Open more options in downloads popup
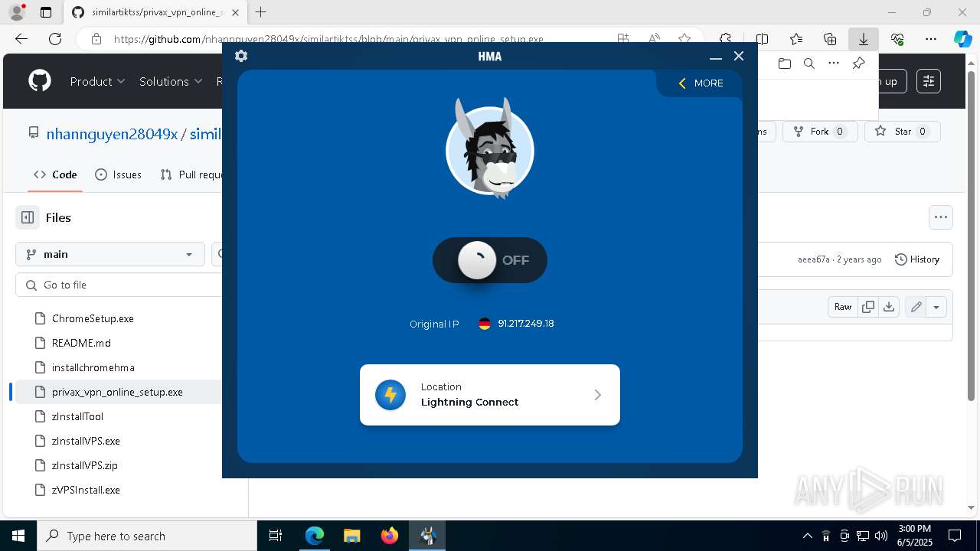The height and width of the screenshot is (551, 980). (x=834, y=64)
